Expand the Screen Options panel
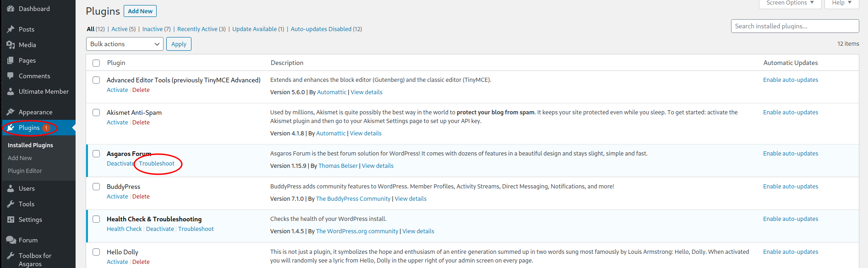Screen dimensions: 868x268 tap(790, 3)
